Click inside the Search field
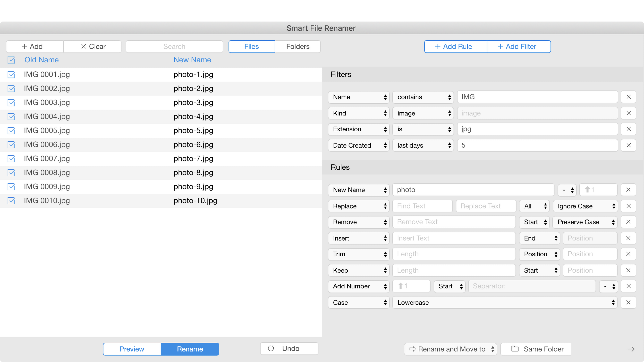The height and width of the screenshot is (362, 644). pyautogui.click(x=174, y=46)
